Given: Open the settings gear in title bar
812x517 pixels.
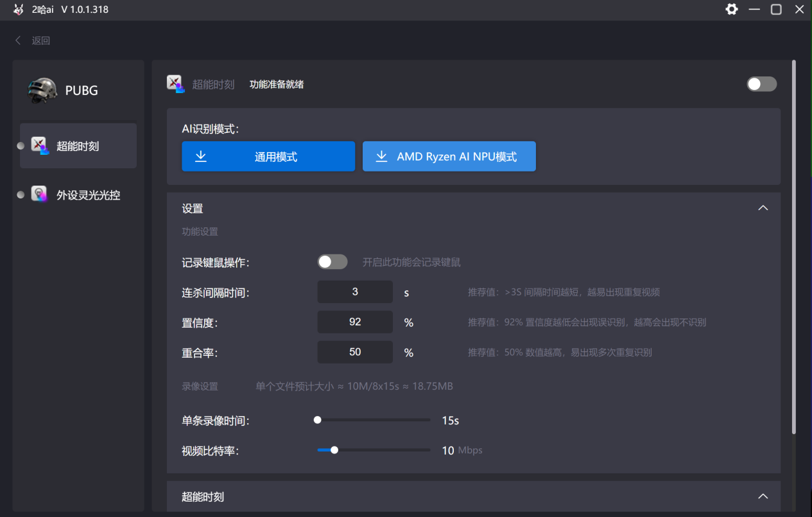Looking at the screenshot, I should click(731, 9).
